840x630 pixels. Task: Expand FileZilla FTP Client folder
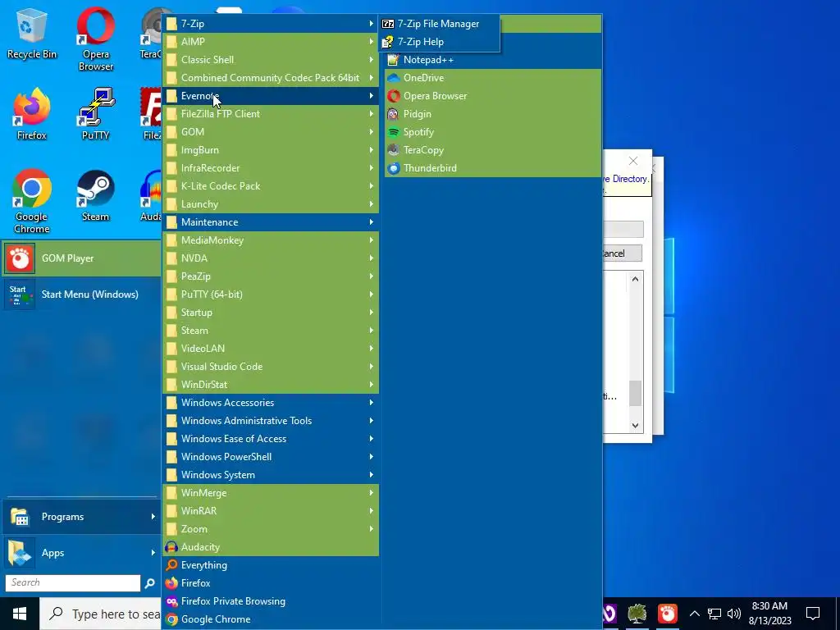pyautogui.click(x=271, y=114)
